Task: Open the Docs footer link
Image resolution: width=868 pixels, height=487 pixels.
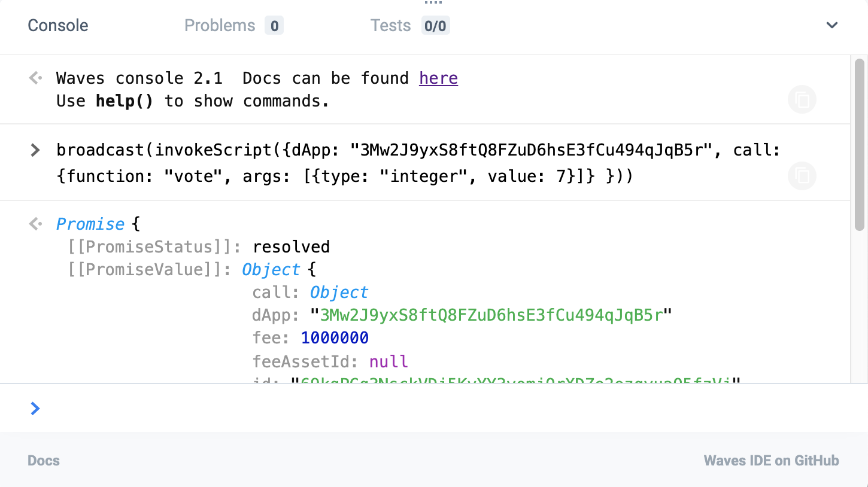Action: 44,461
